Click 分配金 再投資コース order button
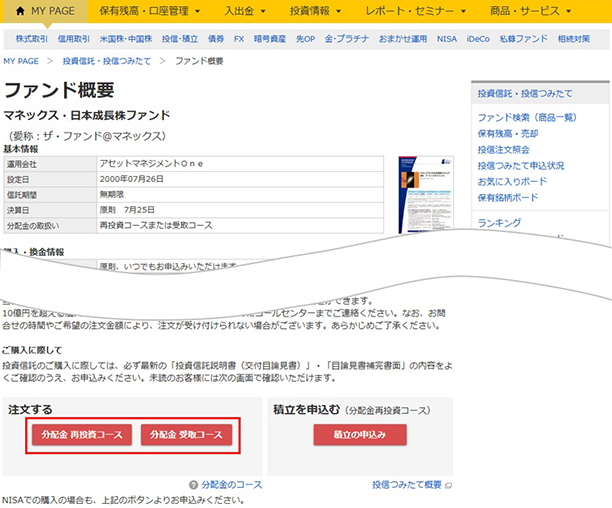 [x=82, y=435]
